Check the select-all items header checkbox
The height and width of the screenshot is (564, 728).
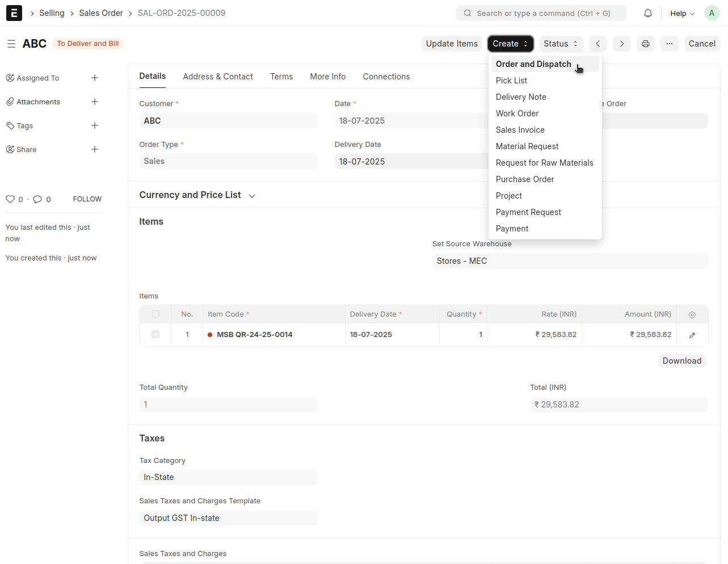coord(155,314)
